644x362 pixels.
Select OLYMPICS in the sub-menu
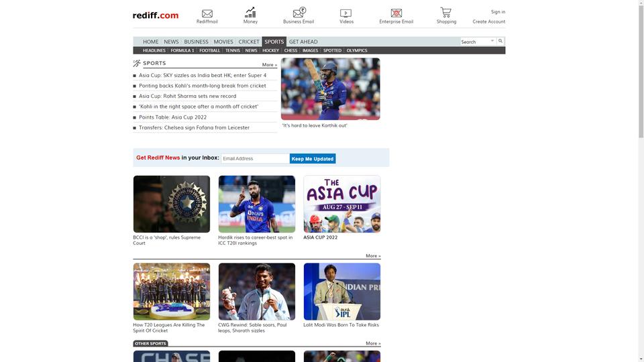[x=357, y=50]
